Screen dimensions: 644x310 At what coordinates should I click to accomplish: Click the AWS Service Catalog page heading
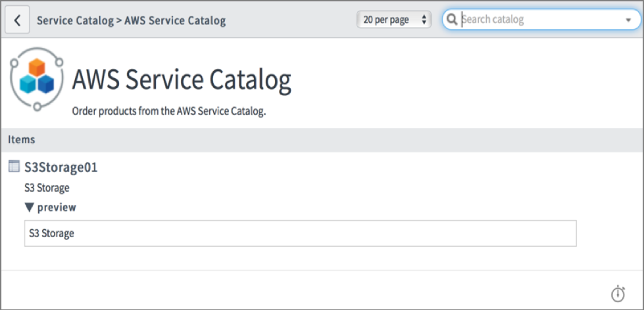tap(181, 80)
